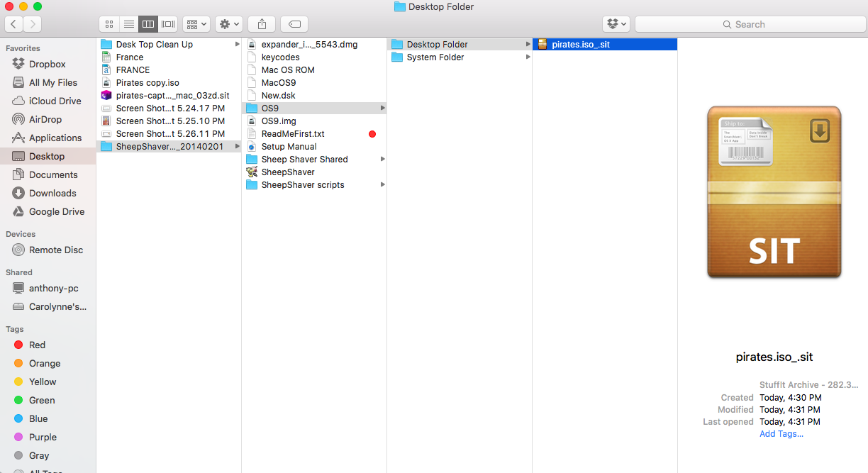Switch to cover flow view
This screenshot has width=868, height=473.
click(x=168, y=24)
